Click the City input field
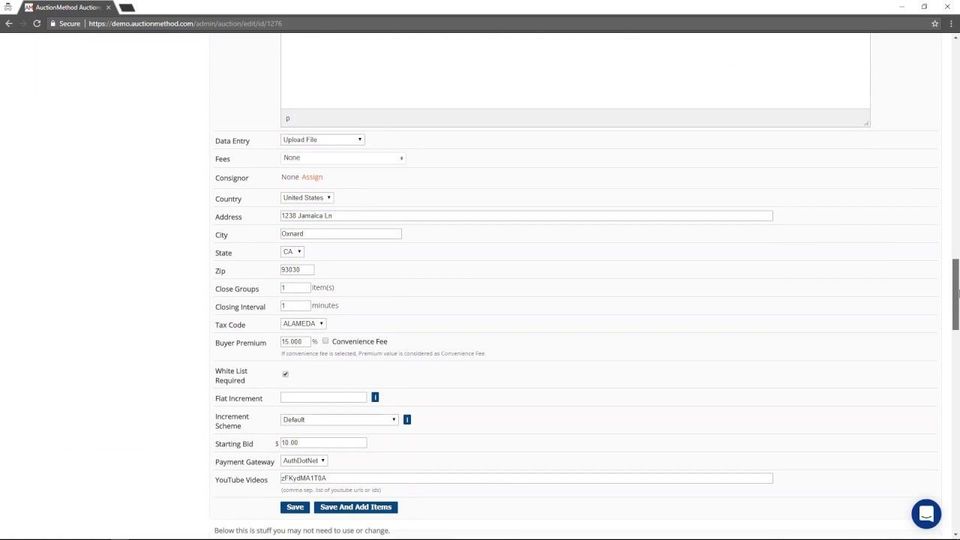 point(341,233)
